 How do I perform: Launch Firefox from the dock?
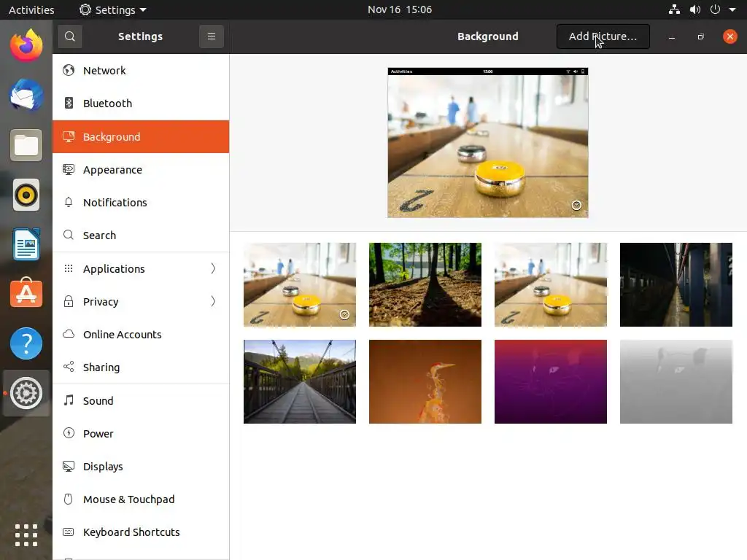pos(26,46)
